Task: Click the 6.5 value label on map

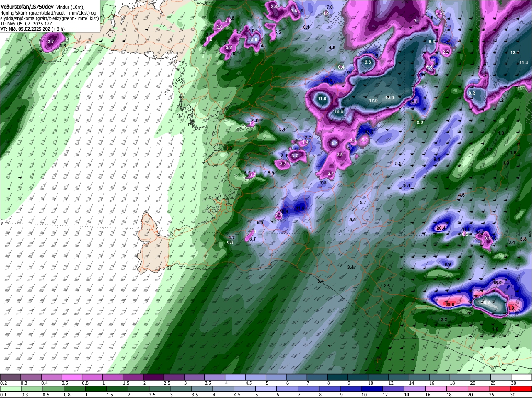Action: 260,223
